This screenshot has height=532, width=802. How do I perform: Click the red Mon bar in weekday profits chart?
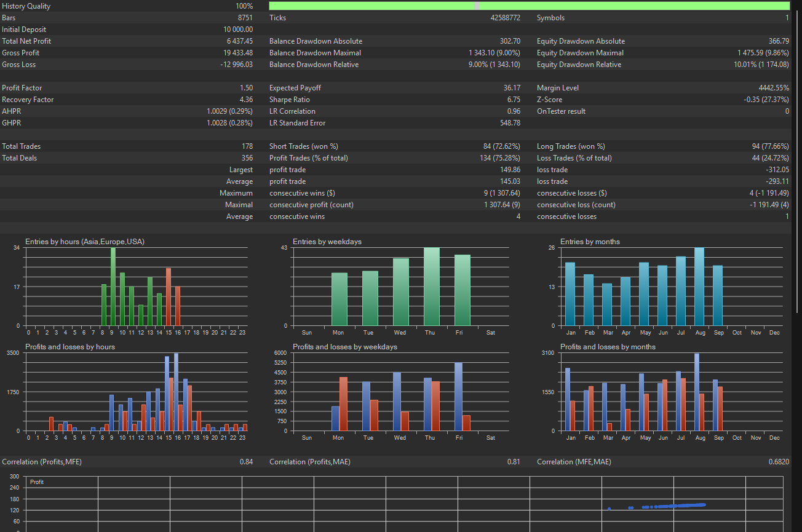pos(343,404)
